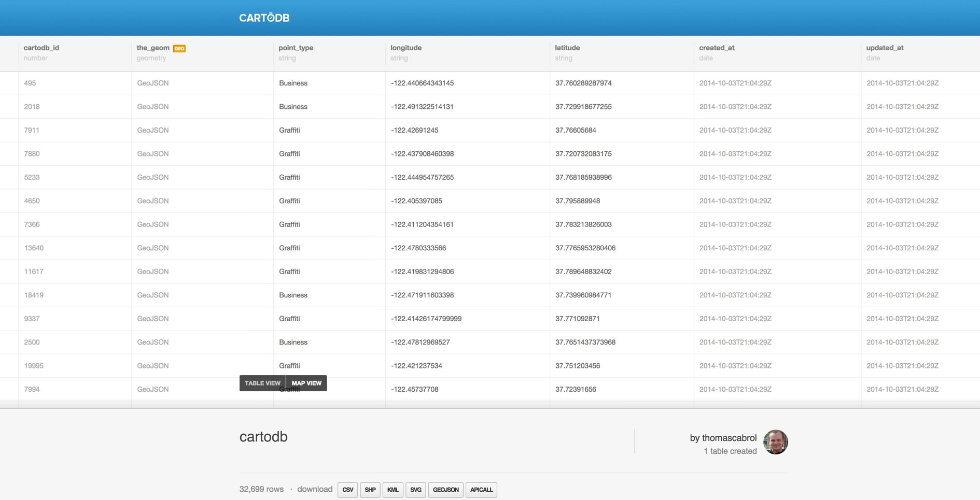Click longitude value -122.45737708
The width and height of the screenshot is (980, 500).
coord(415,390)
